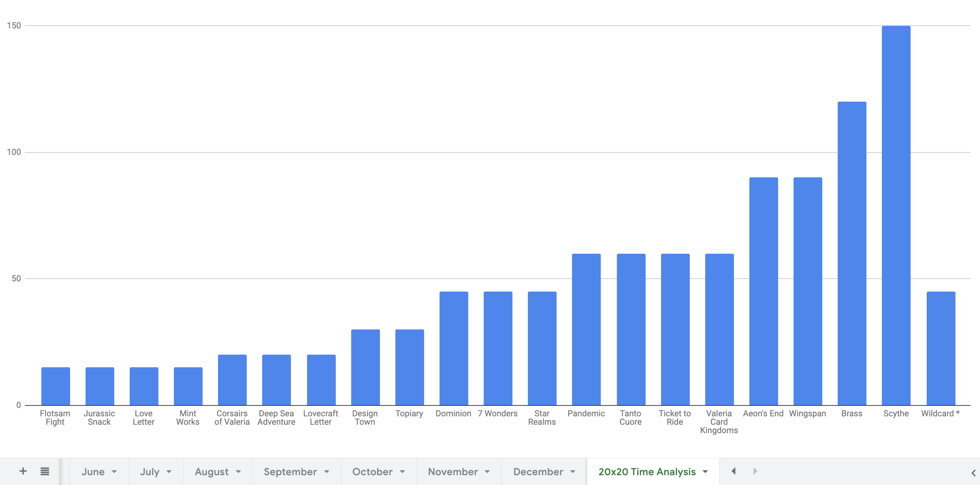Open the side panel with the chevron
Image resolution: width=980 pixels, height=485 pixels.
click(x=973, y=473)
